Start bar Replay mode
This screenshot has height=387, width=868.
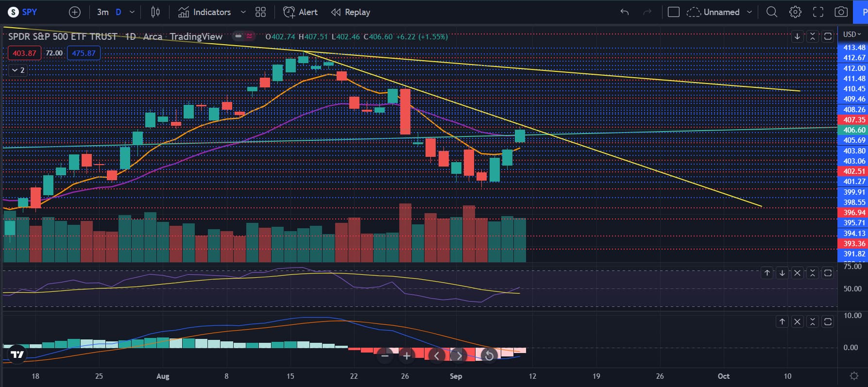(350, 12)
